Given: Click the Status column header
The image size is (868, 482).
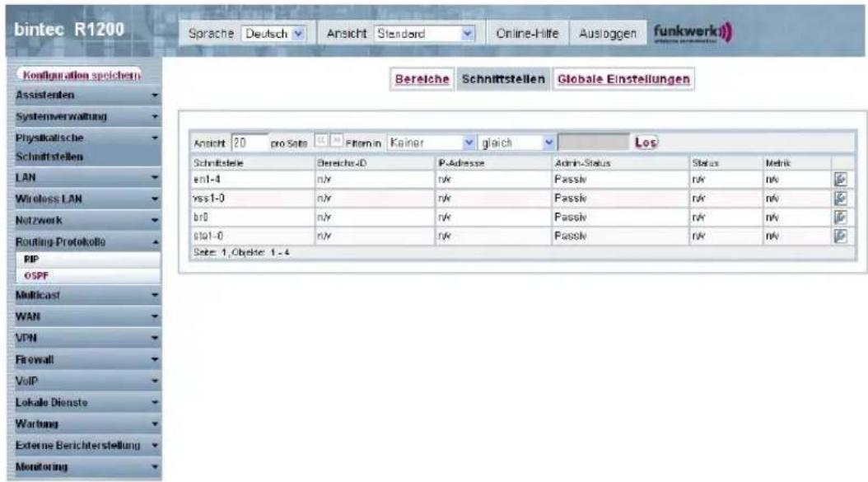Looking at the screenshot, I should point(705,163).
